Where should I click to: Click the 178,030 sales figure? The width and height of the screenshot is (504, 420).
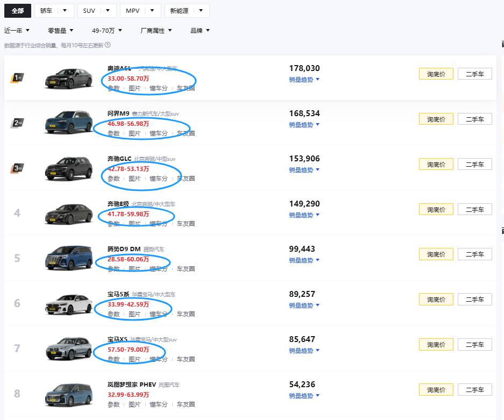point(304,68)
